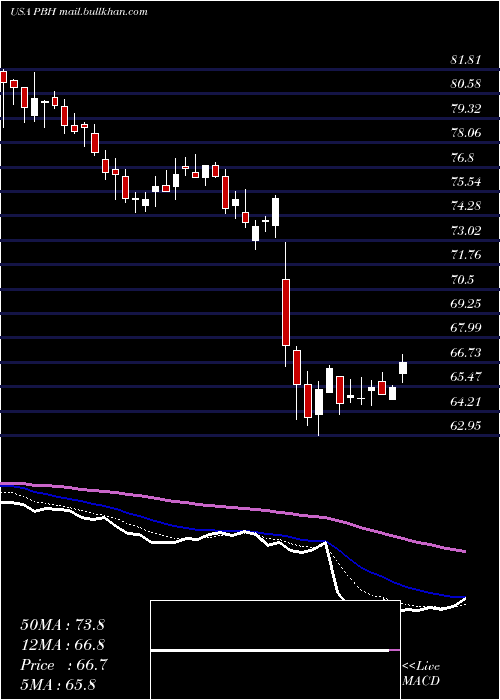Click the <<Live MACD label
This screenshot has height=700, width=500.
421,673
